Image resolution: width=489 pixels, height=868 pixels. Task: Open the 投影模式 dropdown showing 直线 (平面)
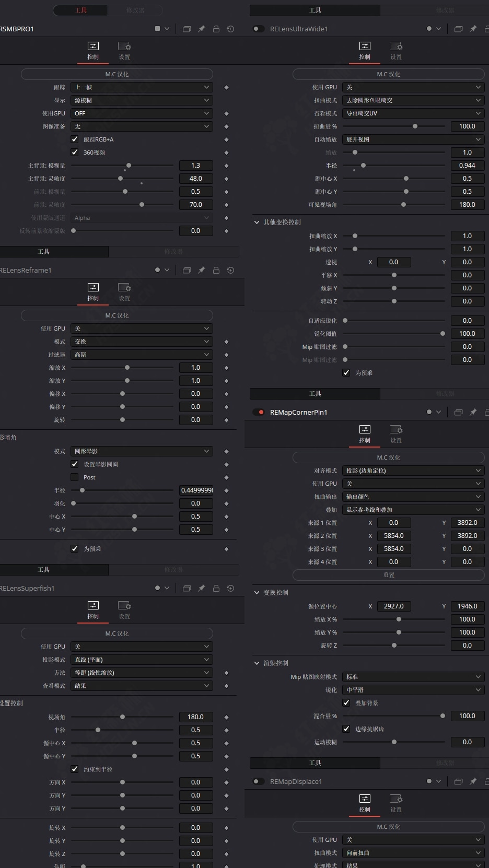(142, 660)
